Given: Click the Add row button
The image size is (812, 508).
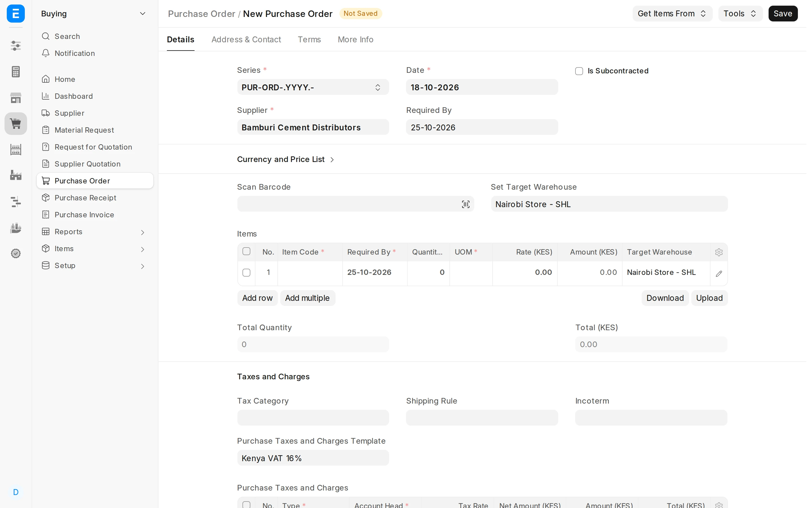Looking at the screenshot, I should [x=257, y=298].
